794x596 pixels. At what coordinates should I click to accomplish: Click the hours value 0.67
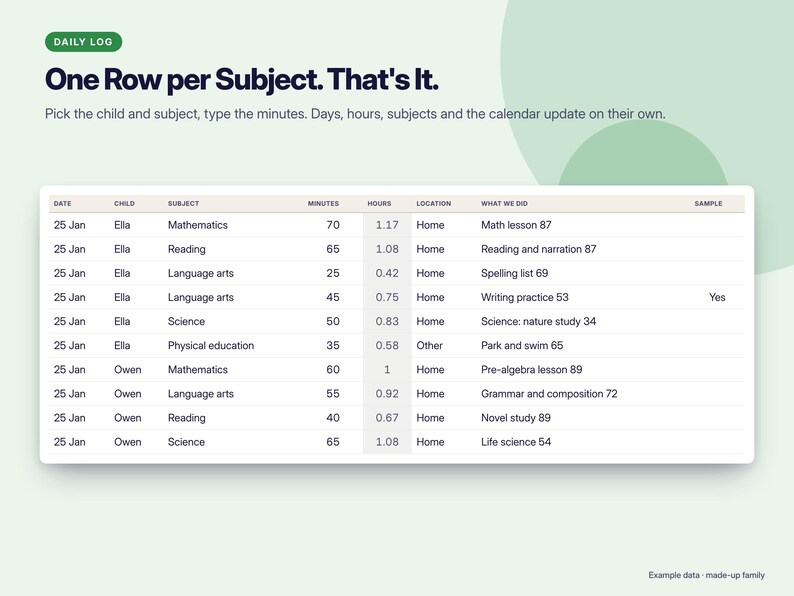tap(387, 418)
